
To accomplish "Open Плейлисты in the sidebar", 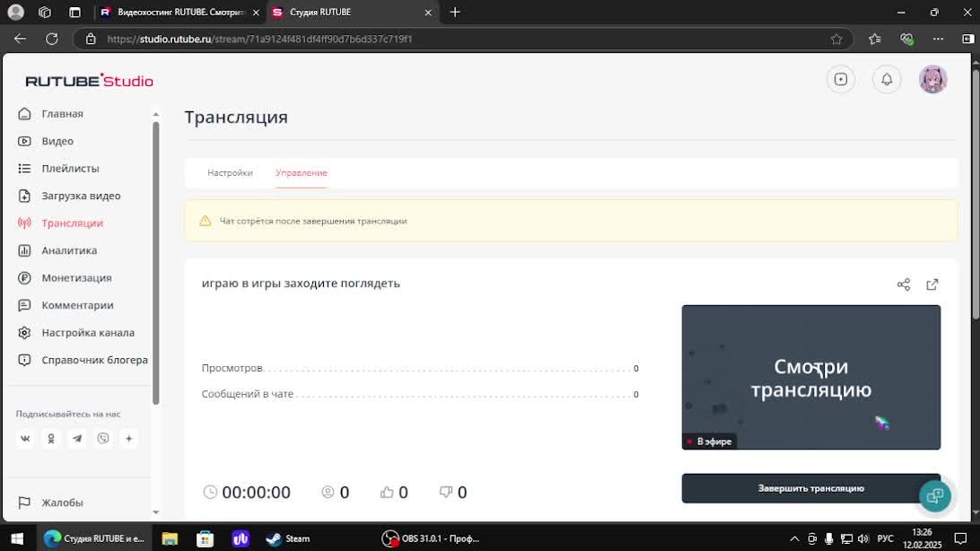I will 70,169.
